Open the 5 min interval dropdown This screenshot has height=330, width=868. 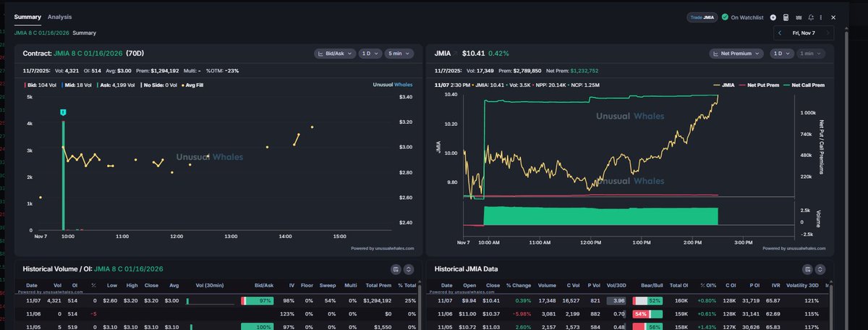pos(401,54)
